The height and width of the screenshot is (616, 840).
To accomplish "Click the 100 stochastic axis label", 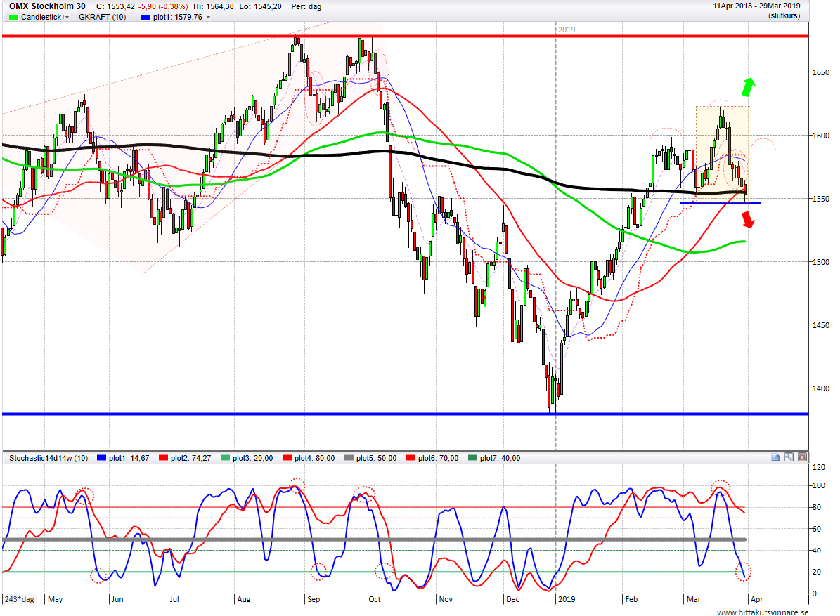I will coord(819,485).
